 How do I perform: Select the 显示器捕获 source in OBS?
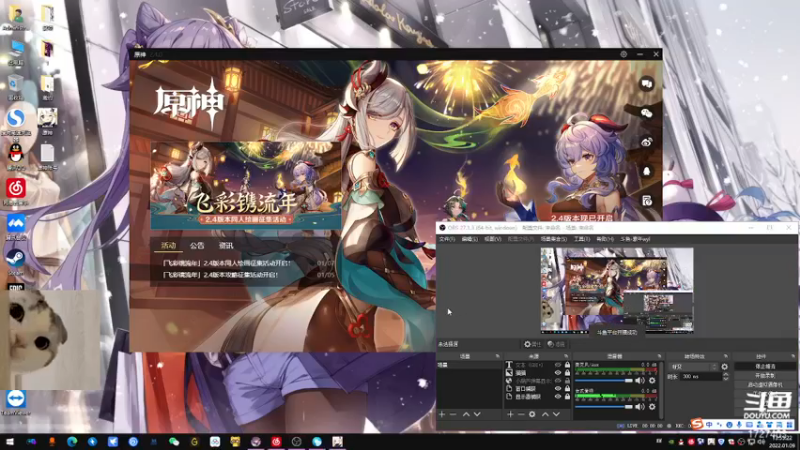(530, 396)
